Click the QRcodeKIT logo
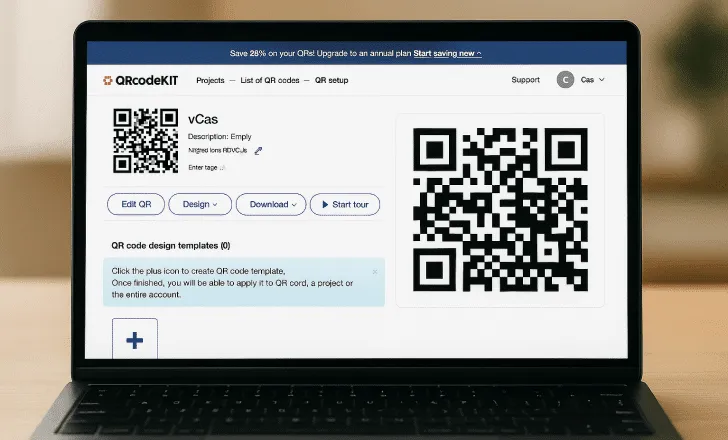This screenshot has height=440, width=728. [140, 80]
